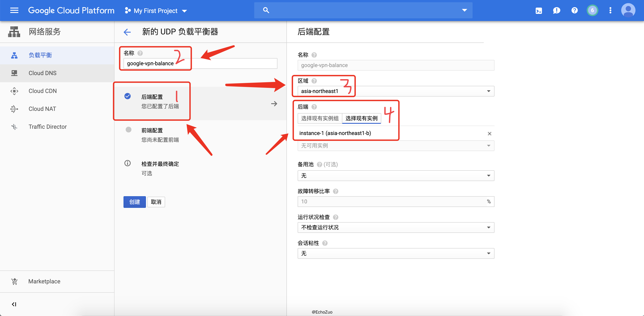Click the Traffic Director sidebar icon

tap(14, 127)
